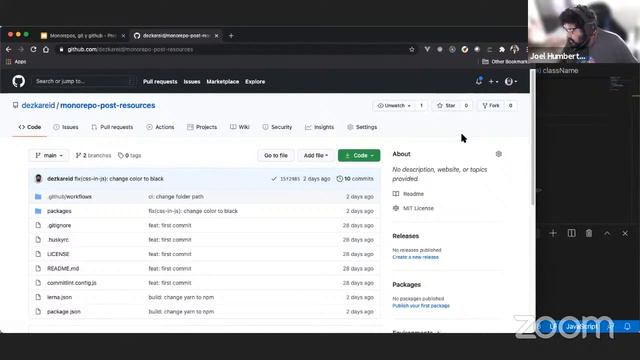Open the Readme link in About
Screen dimensions: 640x360
point(409,194)
